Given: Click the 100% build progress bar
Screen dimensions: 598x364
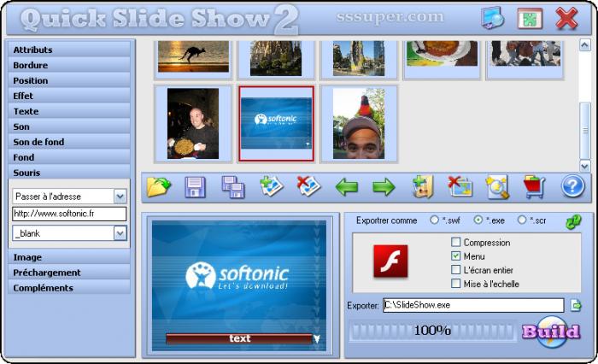Looking at the screenshot, I should click(x=432, y=331).
